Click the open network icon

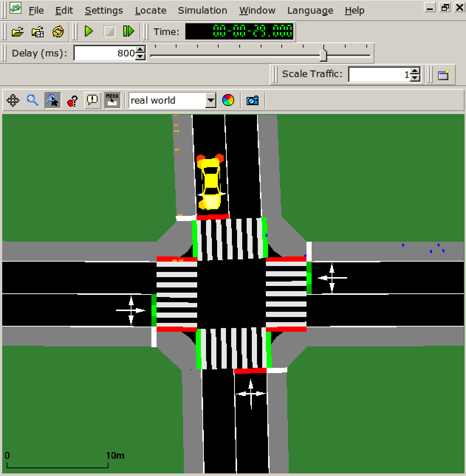pos(38,32)
